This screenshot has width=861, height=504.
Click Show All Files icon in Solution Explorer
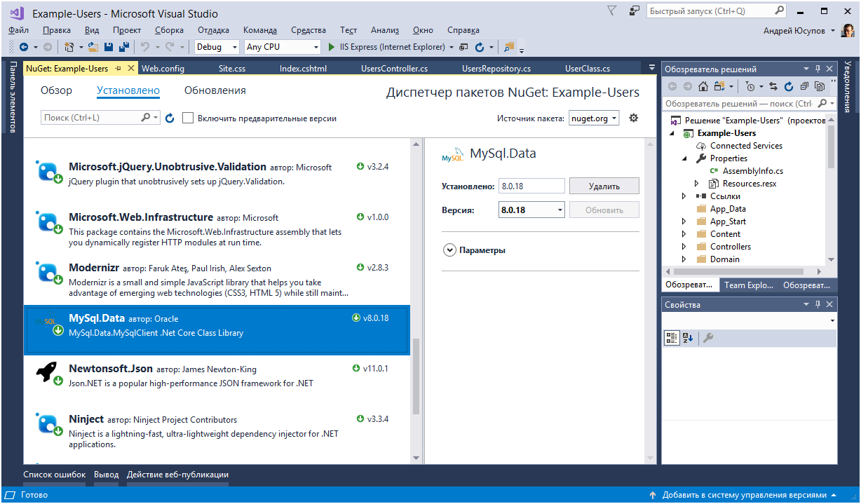[x=820, y=86]
